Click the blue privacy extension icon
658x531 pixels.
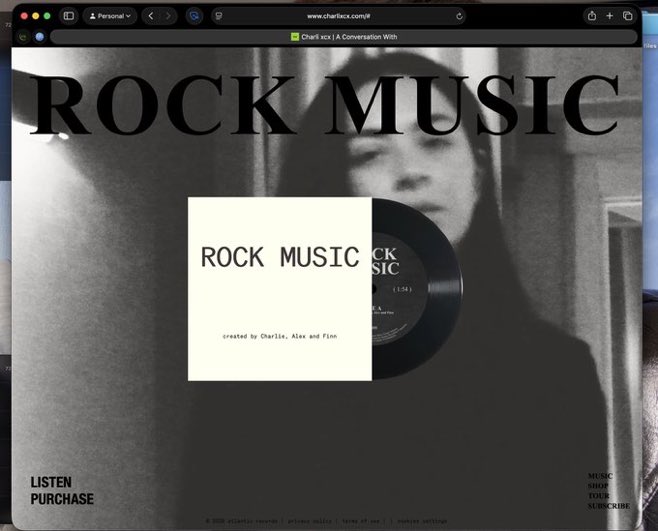pyautogui.click(x=194, y=16)
